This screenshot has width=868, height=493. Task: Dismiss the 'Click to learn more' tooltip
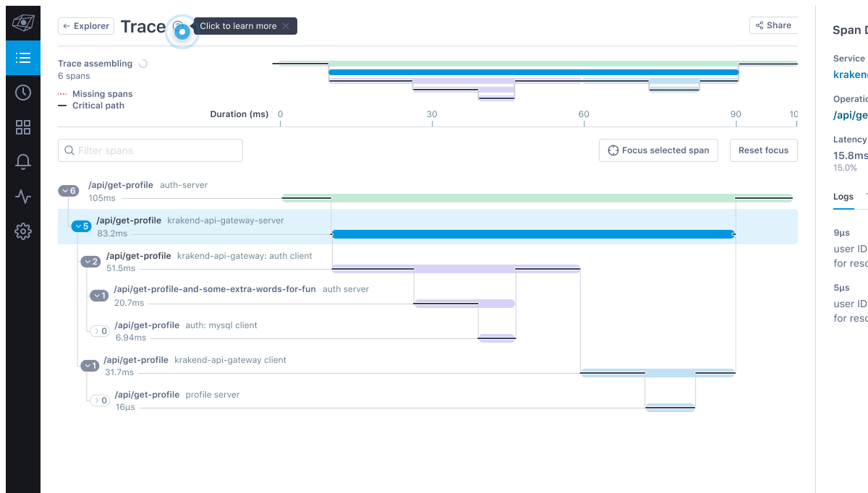pos(286,26)
